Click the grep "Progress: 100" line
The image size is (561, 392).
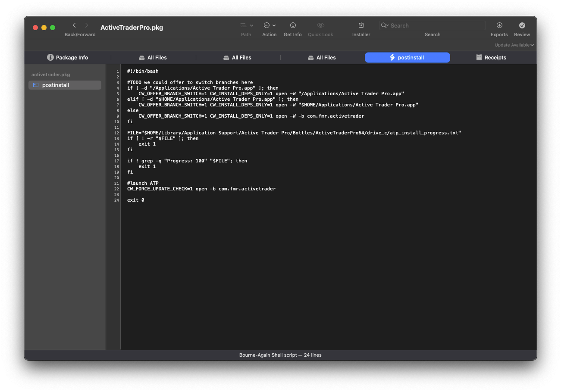[x=187, y=161]
